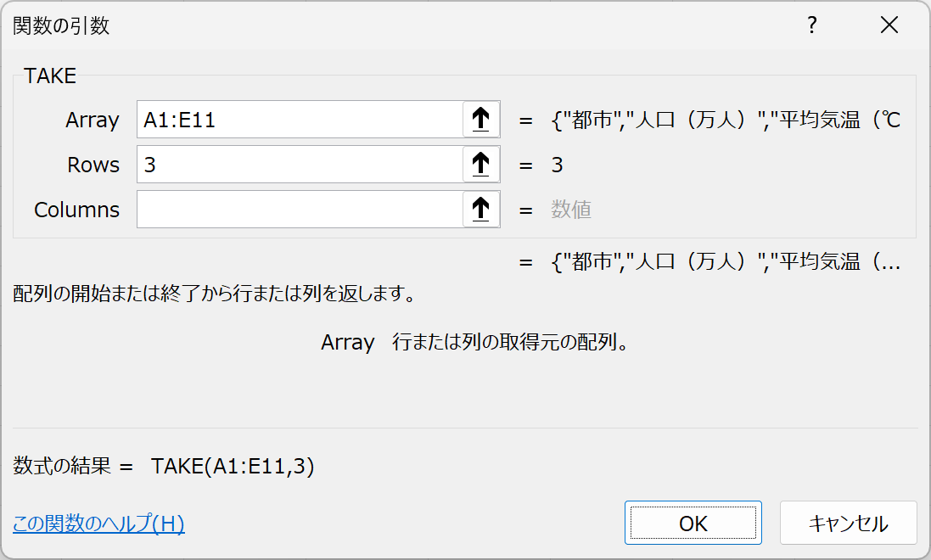Confirm the function arguments with OK
This screenshot has width=931, height=560.
[x=693, y=524]
